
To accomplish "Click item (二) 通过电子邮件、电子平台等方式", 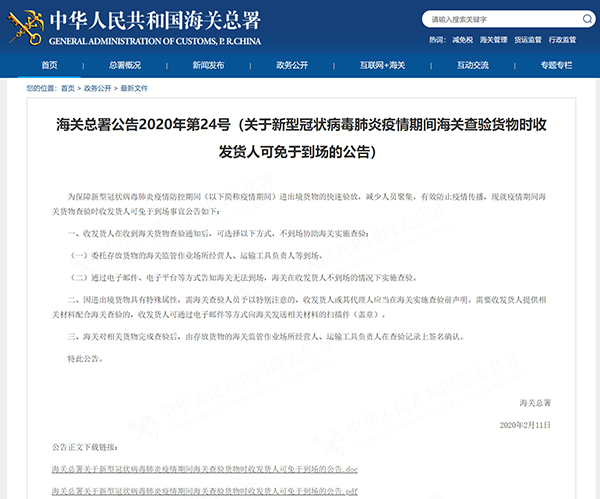I will 242,277.
